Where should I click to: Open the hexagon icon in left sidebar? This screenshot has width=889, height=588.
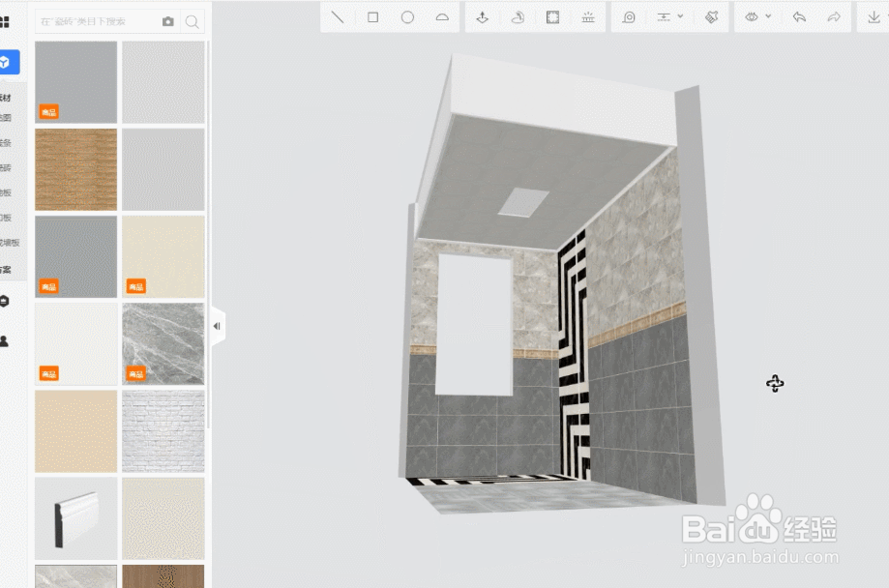click(4, 301)
